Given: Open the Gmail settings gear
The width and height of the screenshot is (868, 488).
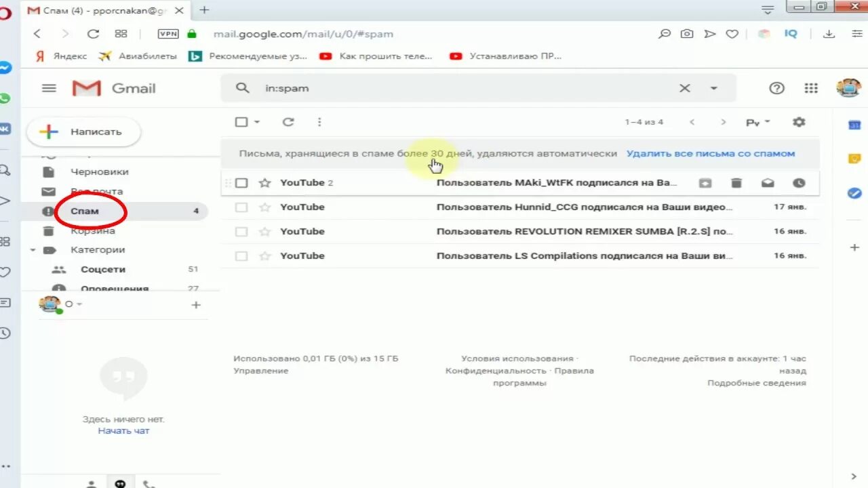Looking at the screenshot, I should tap(799, 122).
